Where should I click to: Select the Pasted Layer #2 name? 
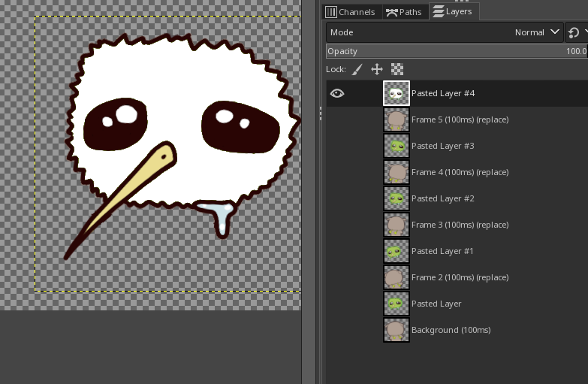pos(442,198)
